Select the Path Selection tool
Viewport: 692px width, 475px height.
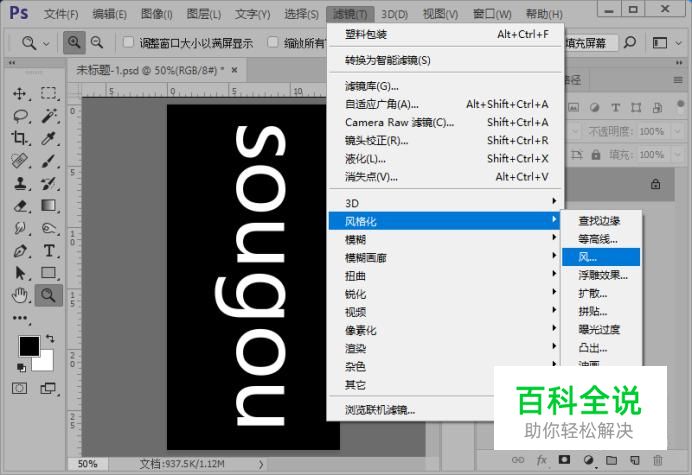click(x=19, y=273)
